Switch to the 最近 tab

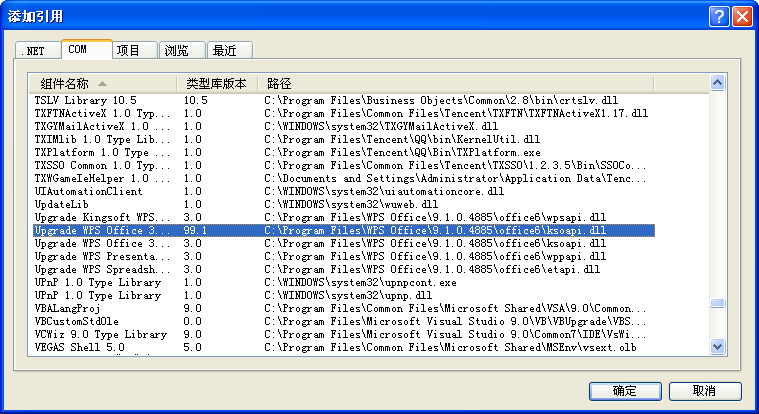click(230, 50)
